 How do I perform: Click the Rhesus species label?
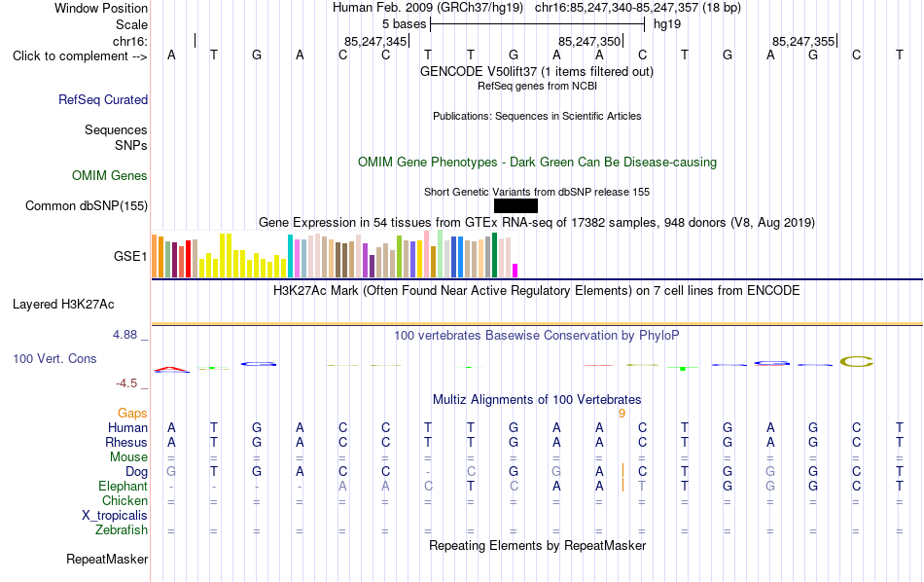click(x=126, y=442)
